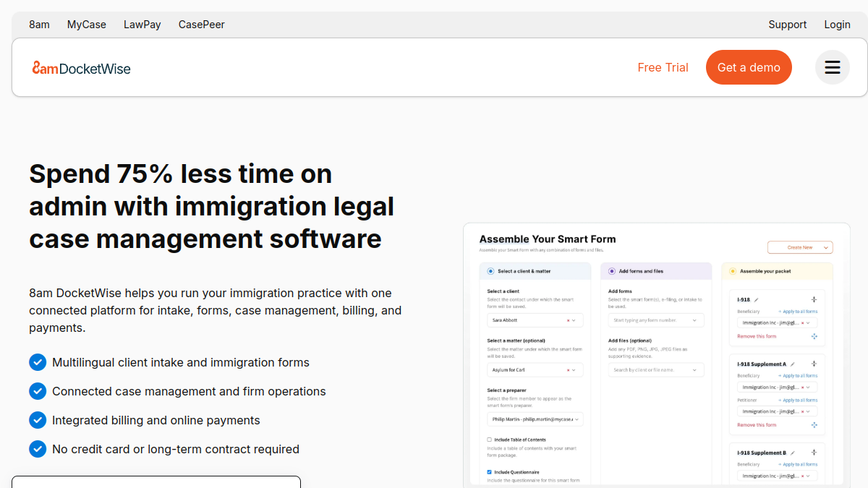Open the Support link in the top bar
Screen dimensions: 868x488
pyautogui.click(x=788, y=25)
